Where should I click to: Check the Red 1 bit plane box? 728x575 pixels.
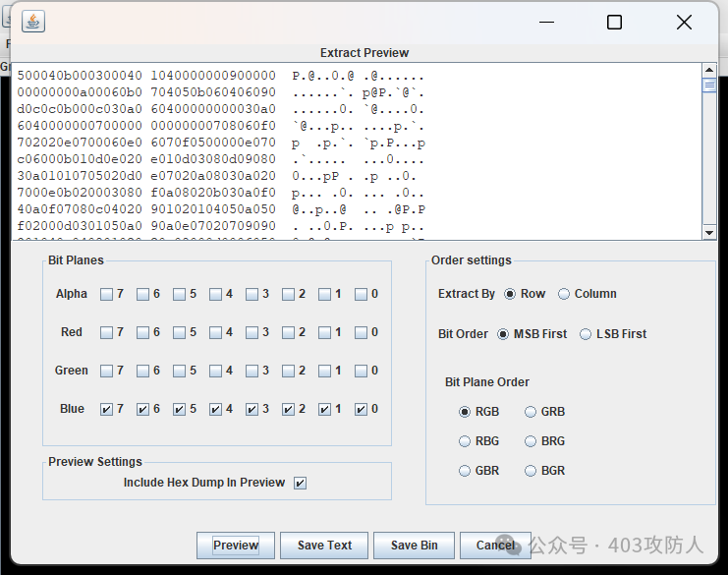click(324, 332)
